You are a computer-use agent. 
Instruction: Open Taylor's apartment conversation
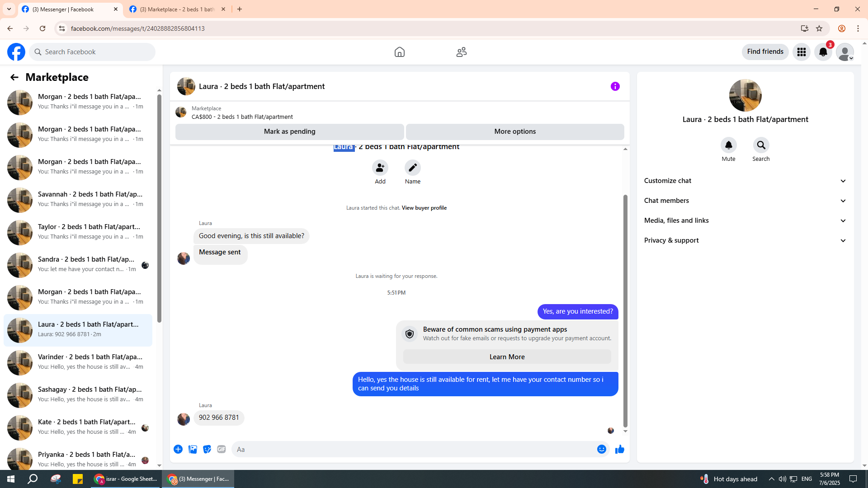coord(78,233)
